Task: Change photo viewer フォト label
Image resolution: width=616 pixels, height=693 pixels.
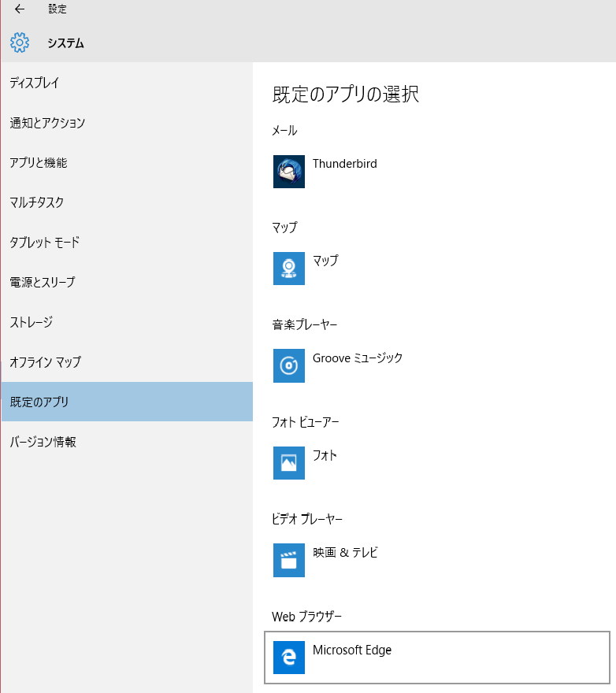Action: (325, 455)
